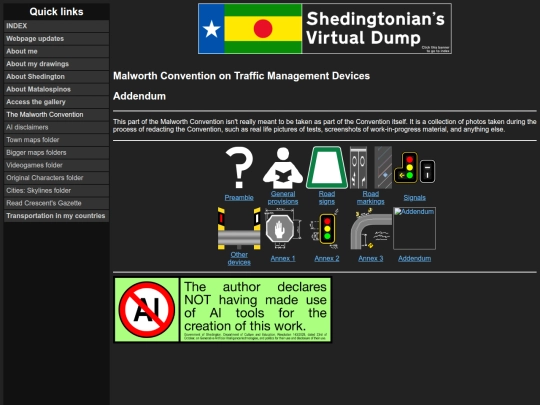Open About Matalospinos sidebar item

coord(56,89)
